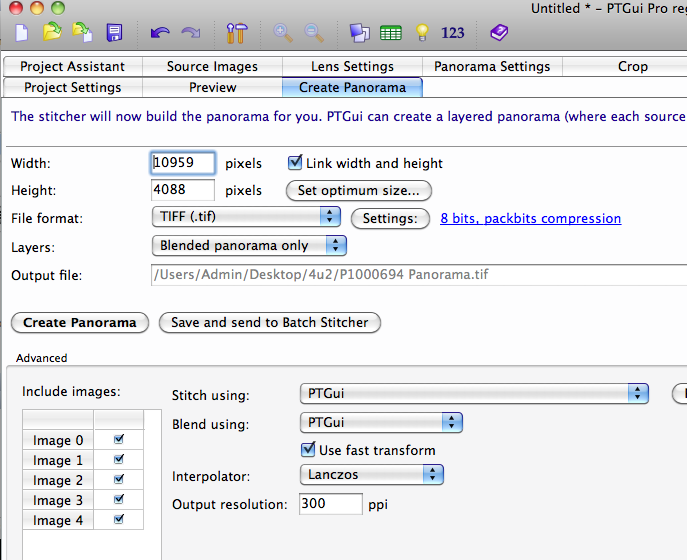Toggle the Image 3 include checkbox
The height and width of the screenshot is (560, 687).
119,499
